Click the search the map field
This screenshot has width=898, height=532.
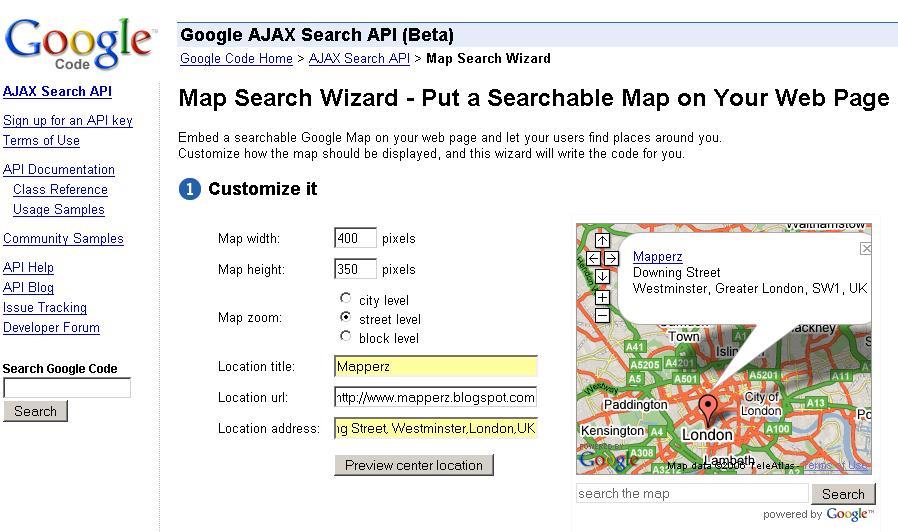692,493
